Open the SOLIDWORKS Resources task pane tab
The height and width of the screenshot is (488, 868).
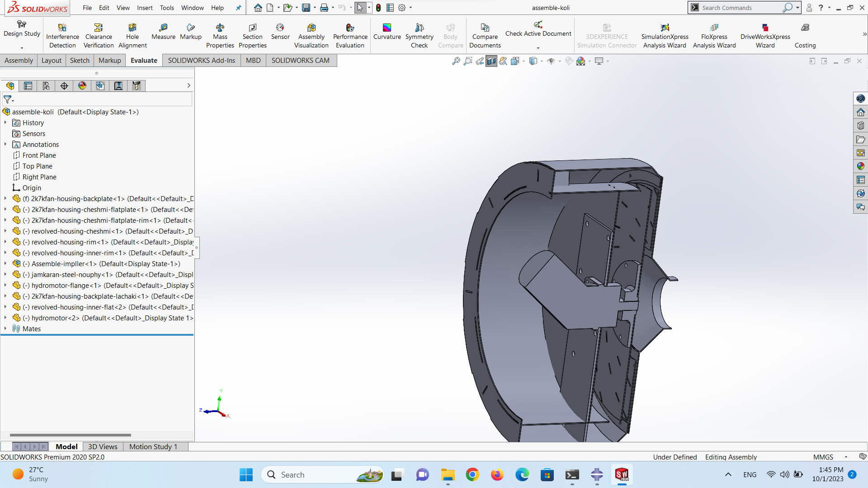(x=861, y=112)
